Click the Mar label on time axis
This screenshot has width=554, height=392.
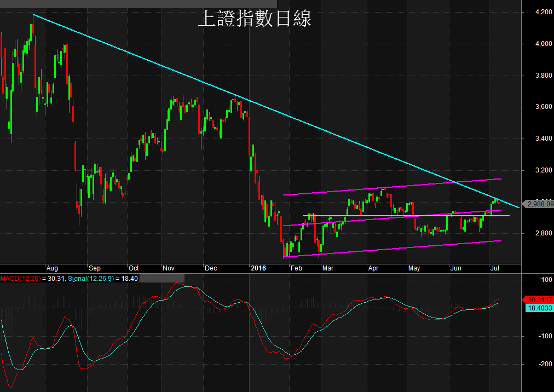tap(327, 268)
